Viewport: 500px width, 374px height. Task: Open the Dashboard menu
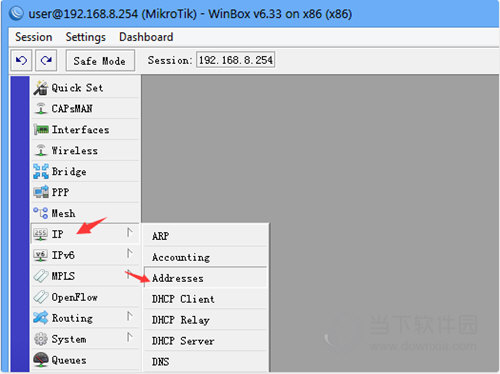(x=146, y=37)
